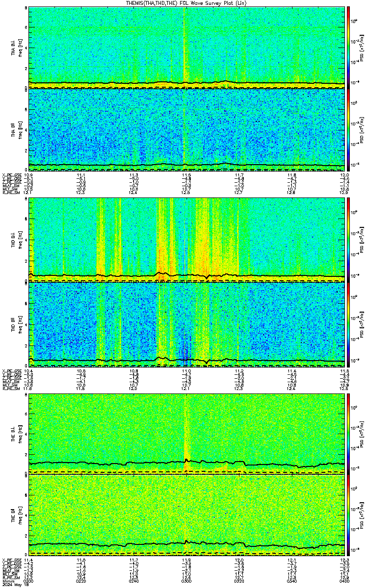Click the 10⁰ tick on the THD B-perpendicular color bar
The width and height of the screenshot is (368, 588).
pos(354,212)
